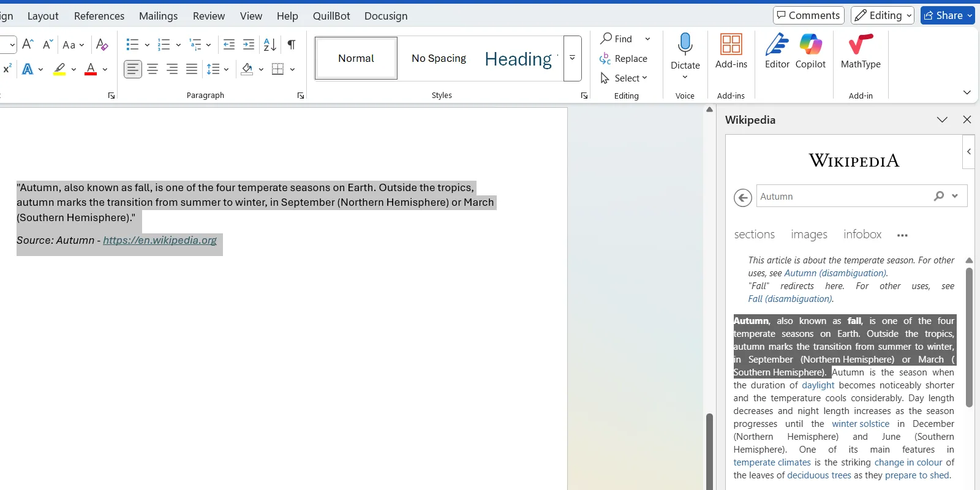Apply the red font color swatch
The height and width of the screenshot is (490, 980).
tap(91, 69)
